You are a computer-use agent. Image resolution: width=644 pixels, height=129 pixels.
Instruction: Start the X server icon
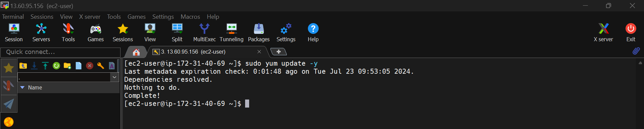tap(603, 33)
